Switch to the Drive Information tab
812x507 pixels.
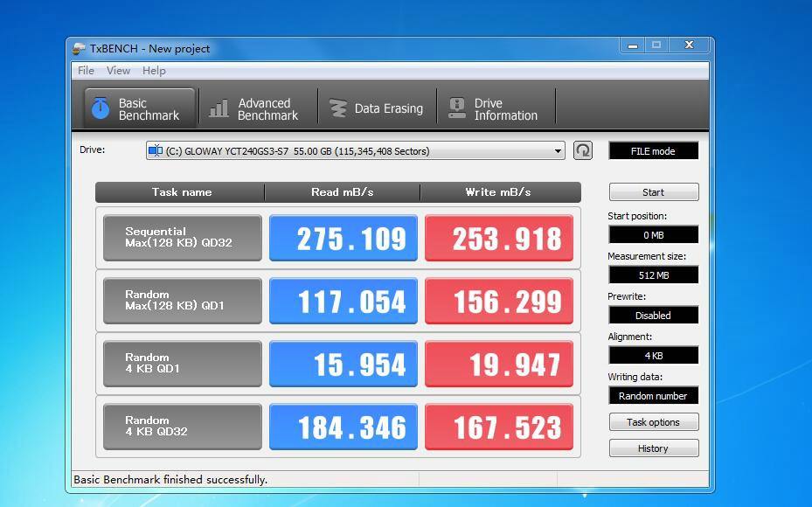(496, 108)
